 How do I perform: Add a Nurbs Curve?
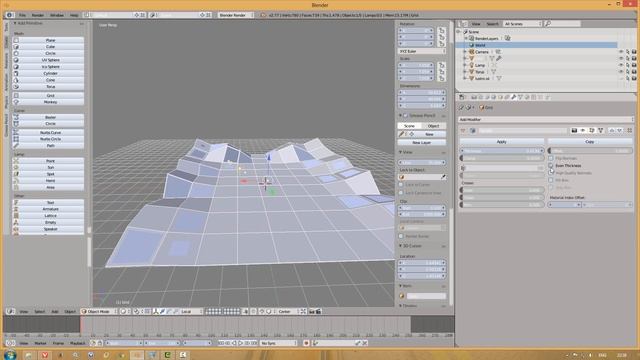coord(48,132)
